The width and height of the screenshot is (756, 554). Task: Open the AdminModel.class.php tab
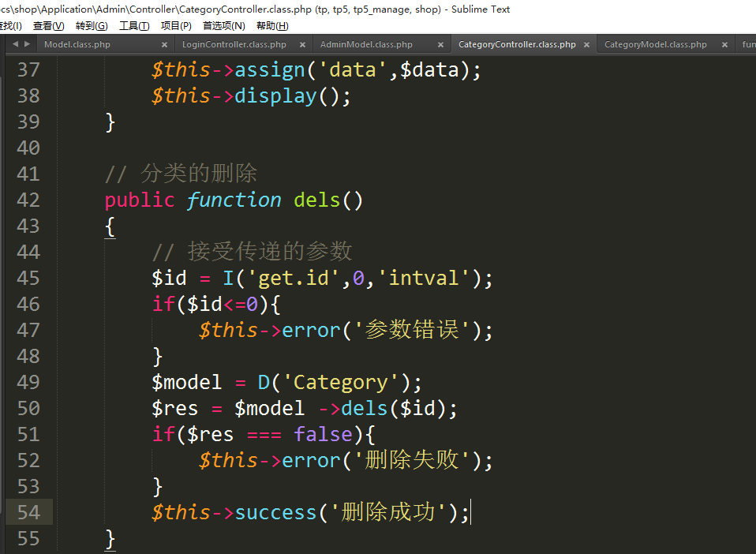pos(366,45)
